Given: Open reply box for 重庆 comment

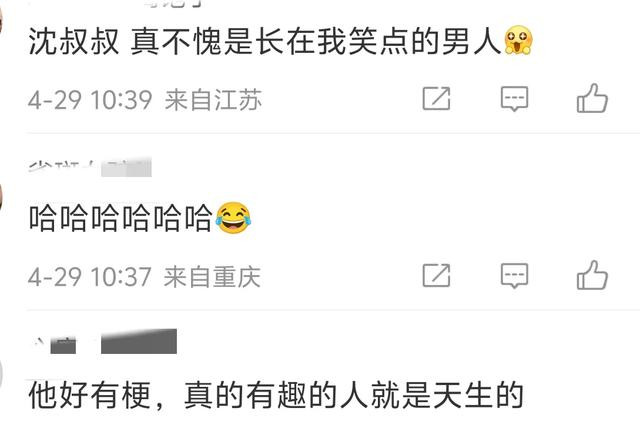Looking at the screenshot, I should tap(514, 275).
